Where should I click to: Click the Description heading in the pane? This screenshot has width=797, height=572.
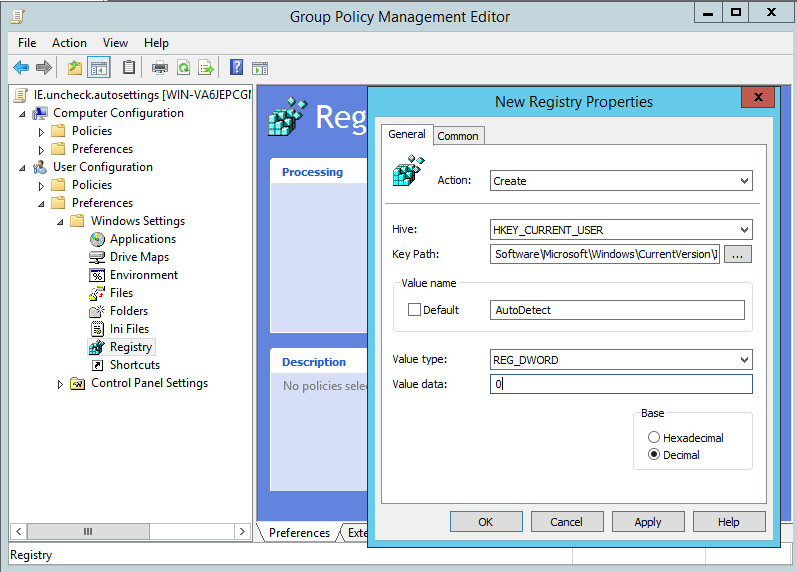point(314,362)
